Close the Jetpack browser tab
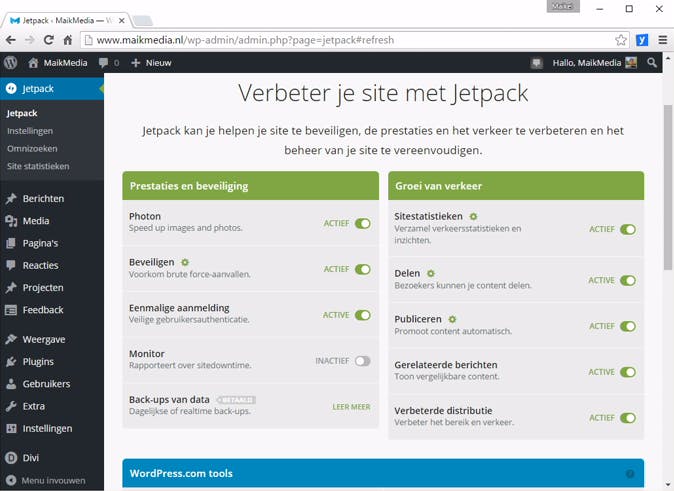This screenshot has height=491, width=674. (122, 20)
